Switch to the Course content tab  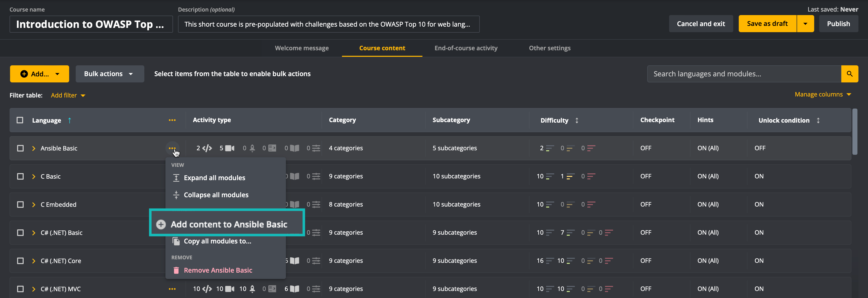pyautogui.click(x=382, y=48)
